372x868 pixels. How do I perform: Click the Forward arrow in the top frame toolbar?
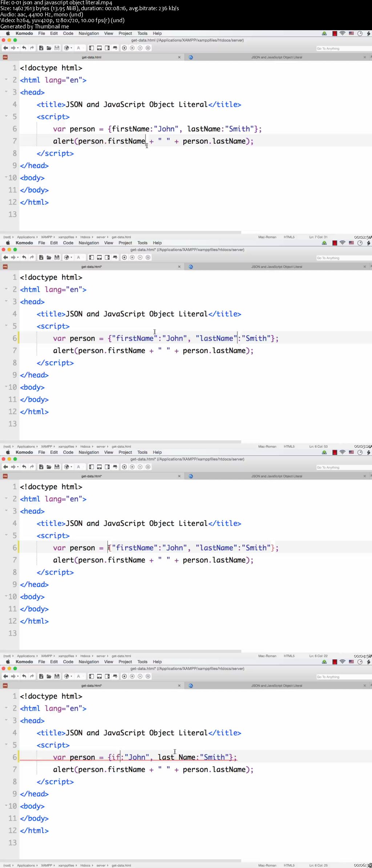pos(13,48)
